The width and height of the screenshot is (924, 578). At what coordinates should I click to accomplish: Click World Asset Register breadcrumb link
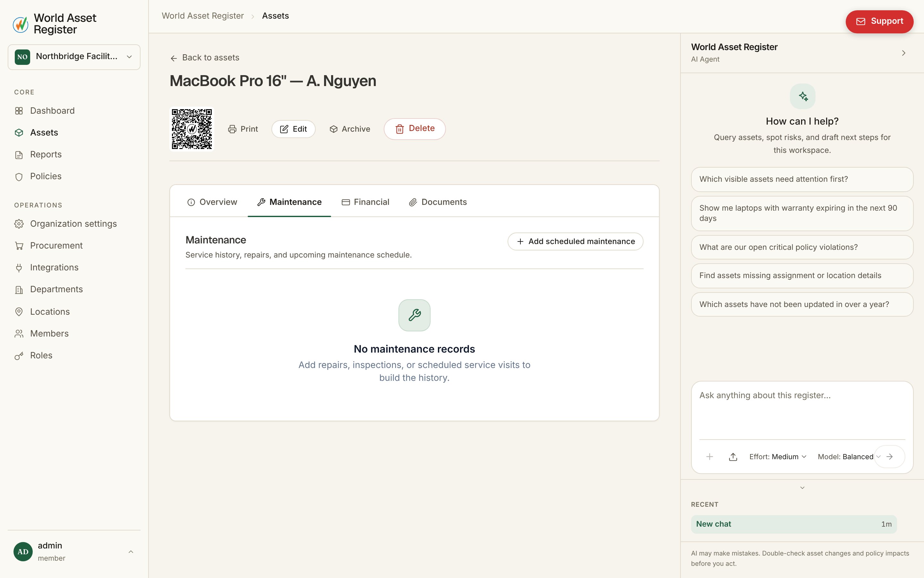[203, 16]
